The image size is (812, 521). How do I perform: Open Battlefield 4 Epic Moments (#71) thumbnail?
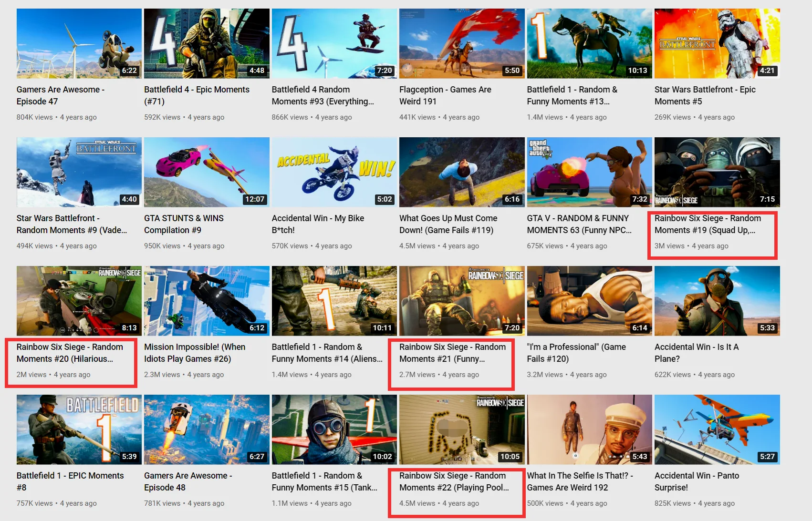[x=207, y=43]
